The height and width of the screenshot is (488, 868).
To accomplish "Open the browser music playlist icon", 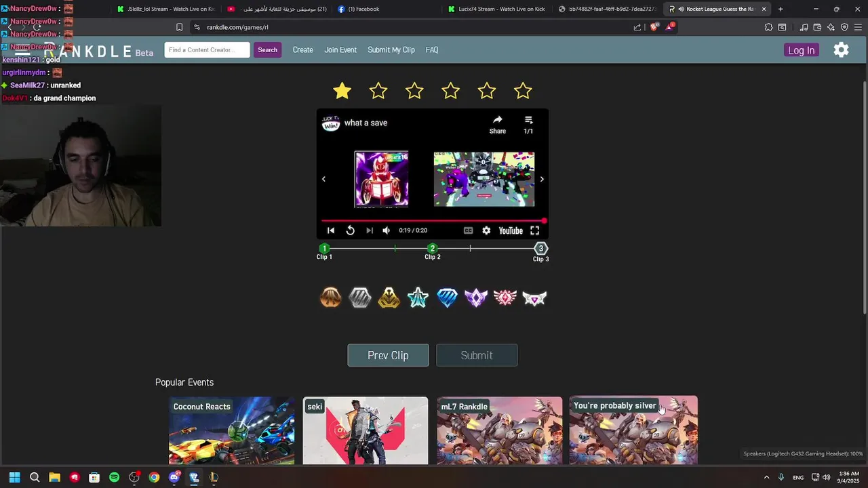I will coord(804,27).
